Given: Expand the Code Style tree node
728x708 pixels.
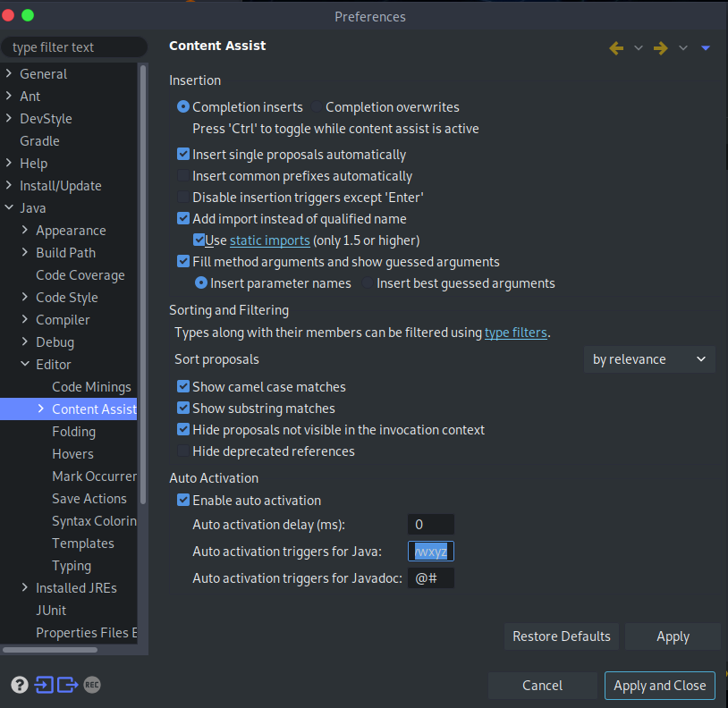Looking at the screenshot, I should click(x=25, y=298).
